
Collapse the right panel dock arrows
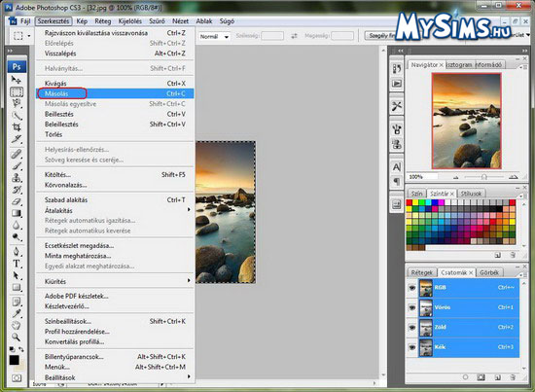pos(524,51)
